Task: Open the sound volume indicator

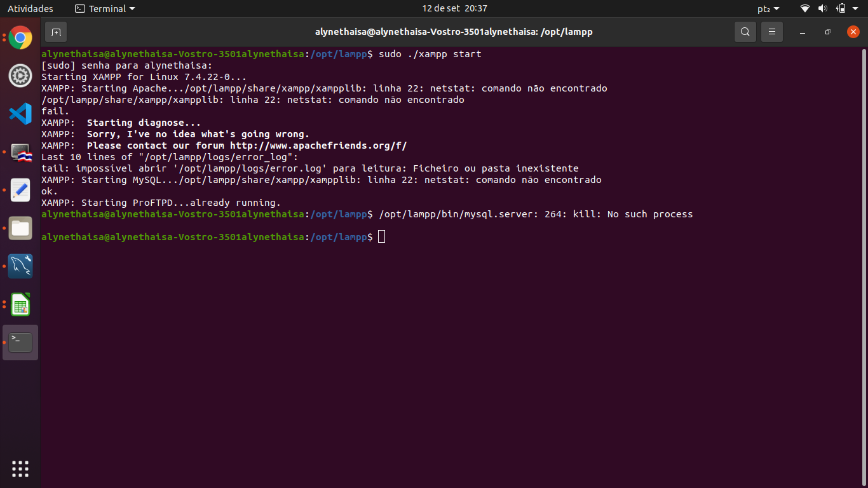Action: tap(823, 9)
